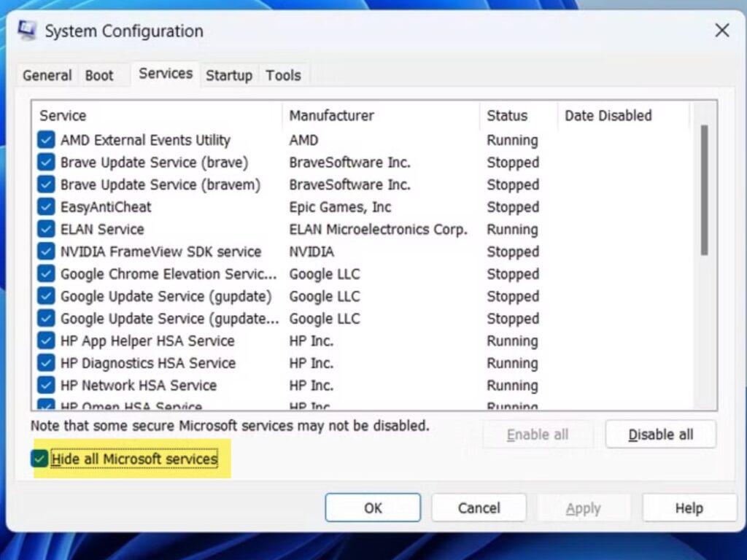Switch to the Startup tab

pos(228,75)
